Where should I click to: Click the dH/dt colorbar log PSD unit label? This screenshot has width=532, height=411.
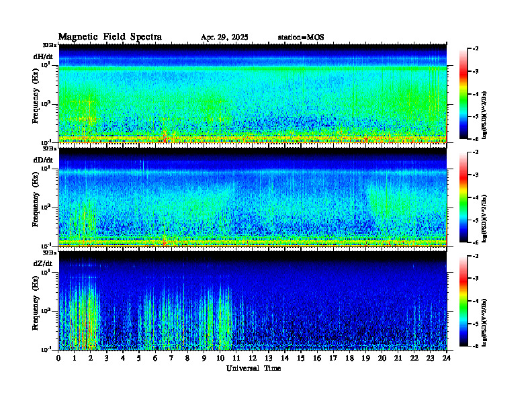click(x=484, y=114)
